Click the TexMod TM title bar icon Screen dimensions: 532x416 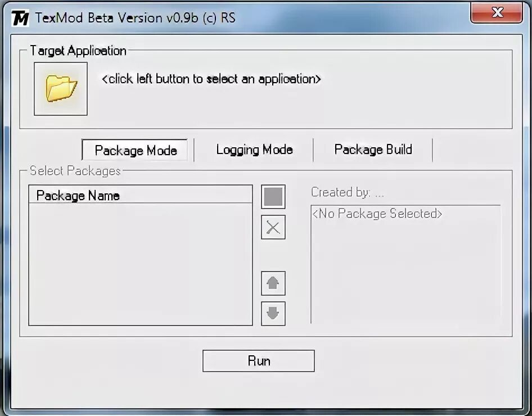tap(20, 18)
